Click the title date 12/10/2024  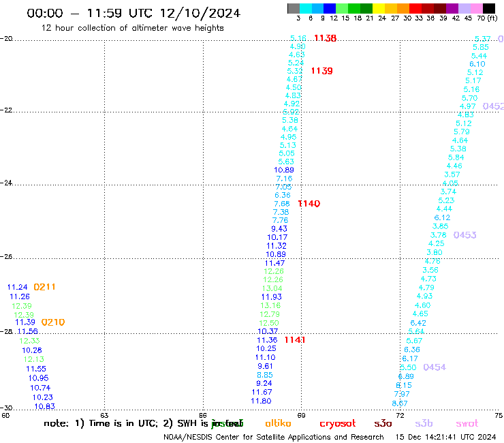click(200, 13)
